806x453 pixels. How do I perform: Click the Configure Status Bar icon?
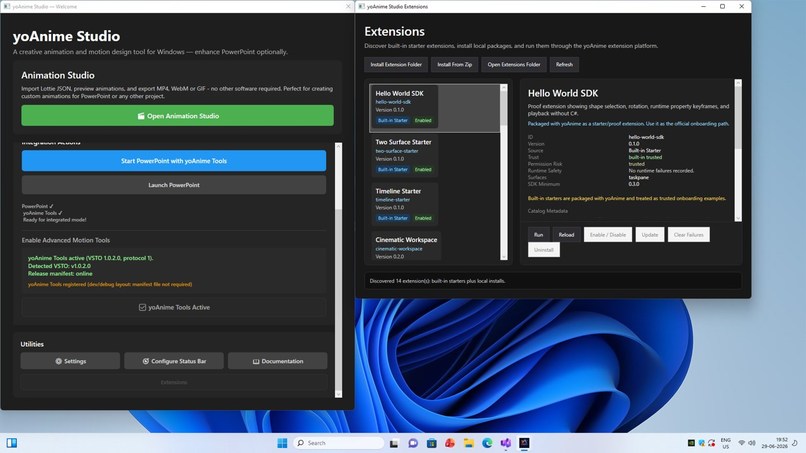[x=146, y=361]
